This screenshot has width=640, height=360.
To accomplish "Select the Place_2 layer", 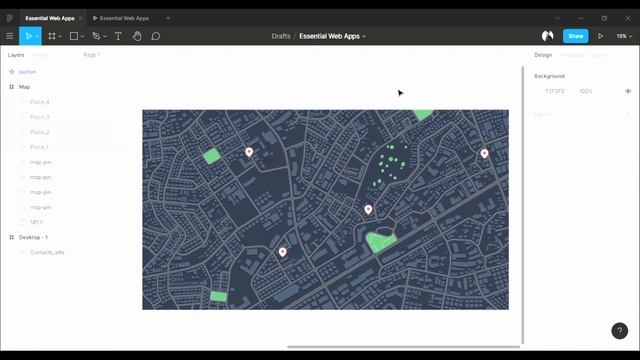I will pyautogui.click(x=40, y=132).
